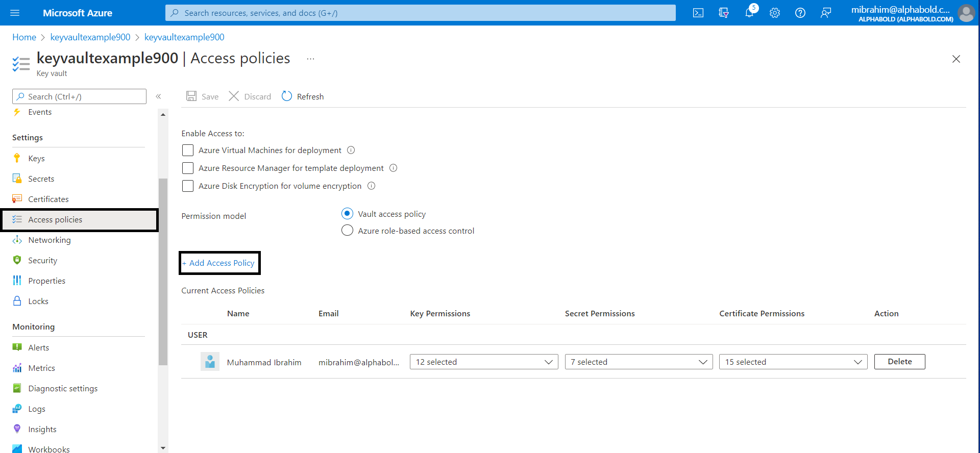Open Workbooks menu item
980x453 pixels.
49,448
